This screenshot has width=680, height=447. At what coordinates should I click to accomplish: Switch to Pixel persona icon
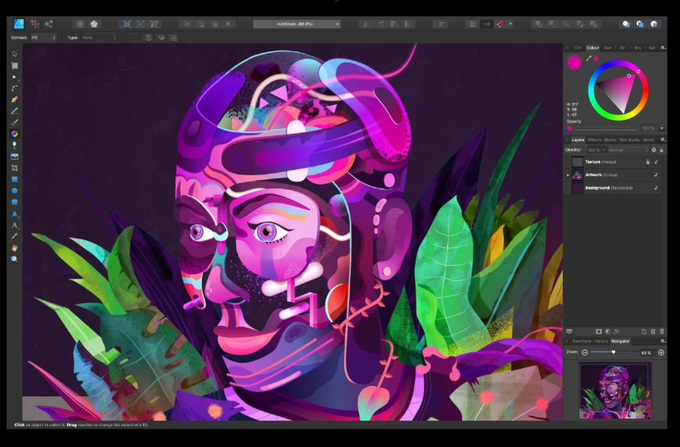click(x=35, y=24)
